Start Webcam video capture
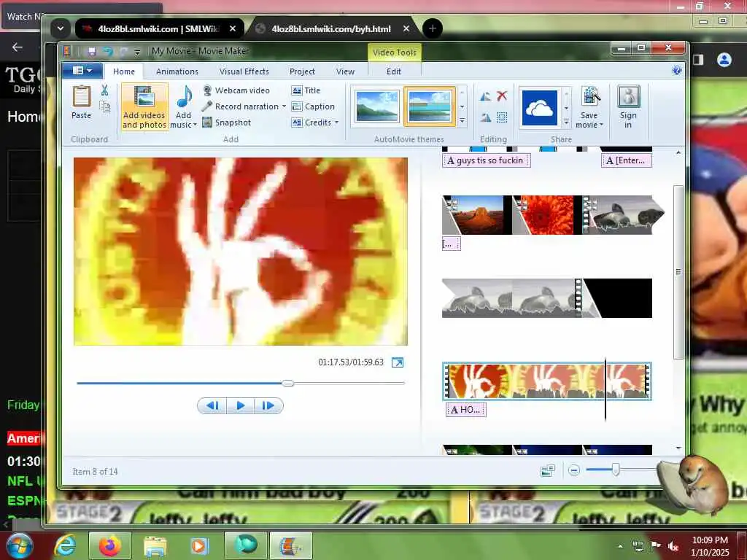This screenshot has height=560, width=747. [236, 90]
